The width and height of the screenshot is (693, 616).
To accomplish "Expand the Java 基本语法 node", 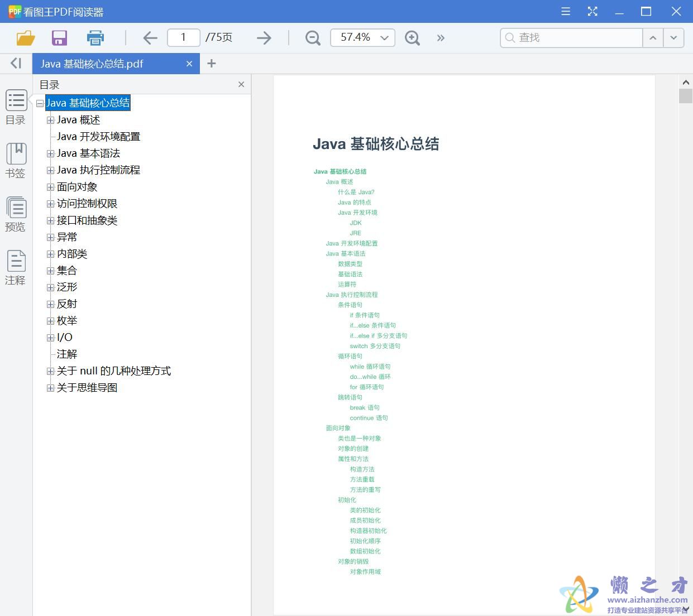I will pos(50,153).
